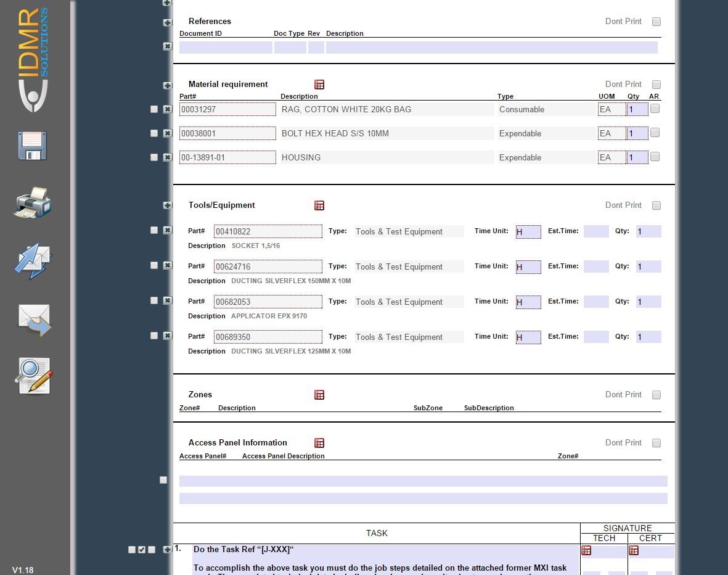728x575 pixels.
Task: Click the plus icon beside task step 1
Action: [168, 550]
